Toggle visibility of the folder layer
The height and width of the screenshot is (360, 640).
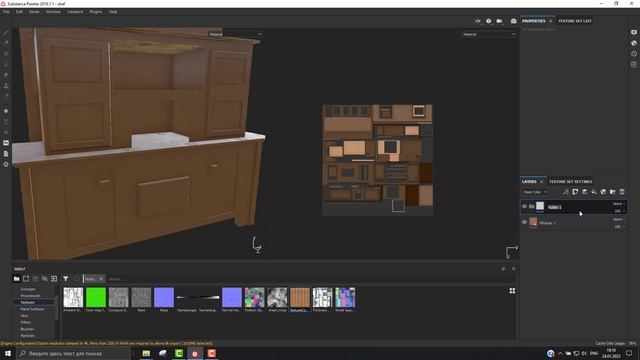pyautogui.click(x=524, y=207)
